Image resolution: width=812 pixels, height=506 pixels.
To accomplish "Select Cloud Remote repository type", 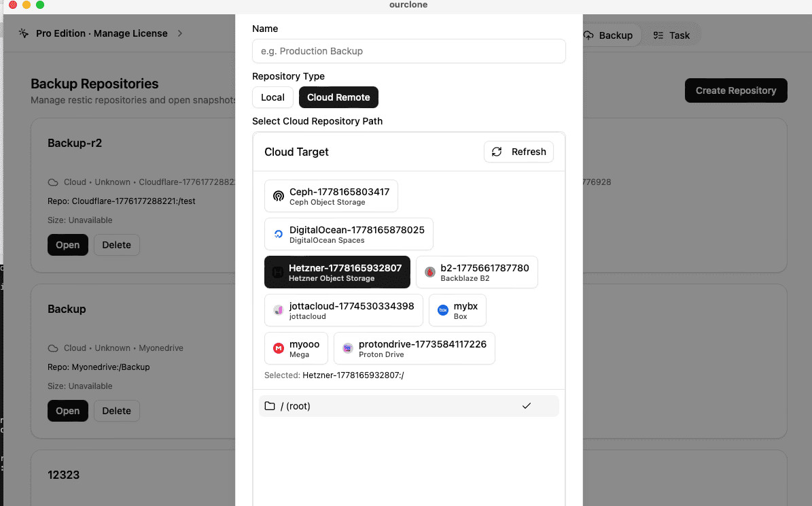I will pos(338,97).
